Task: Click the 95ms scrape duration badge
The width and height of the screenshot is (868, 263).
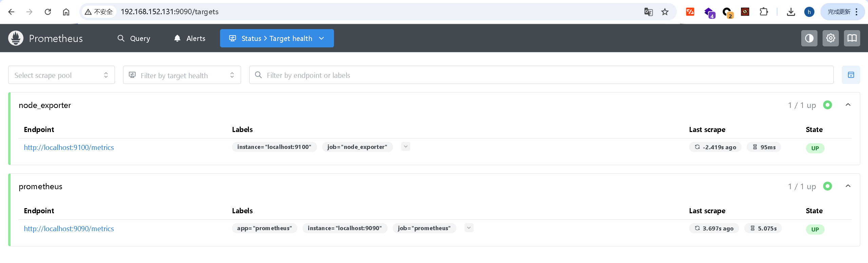Action: coord(764,147)
